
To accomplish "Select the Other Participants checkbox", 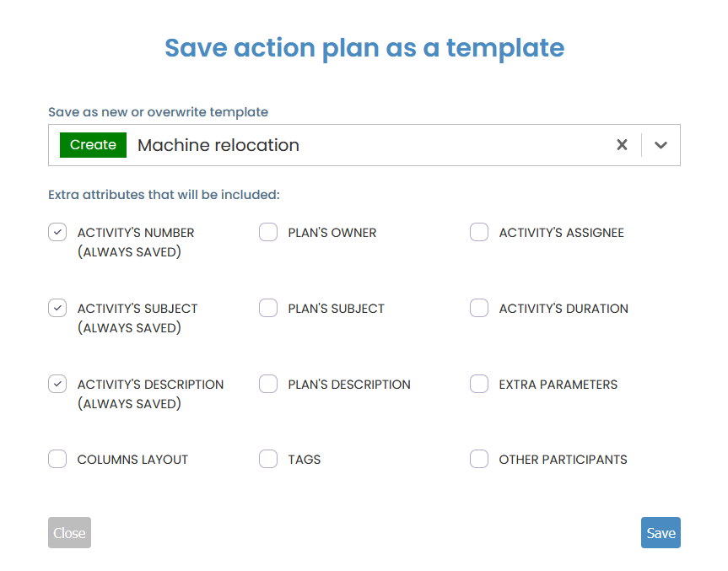I will [x=479, y=460].
